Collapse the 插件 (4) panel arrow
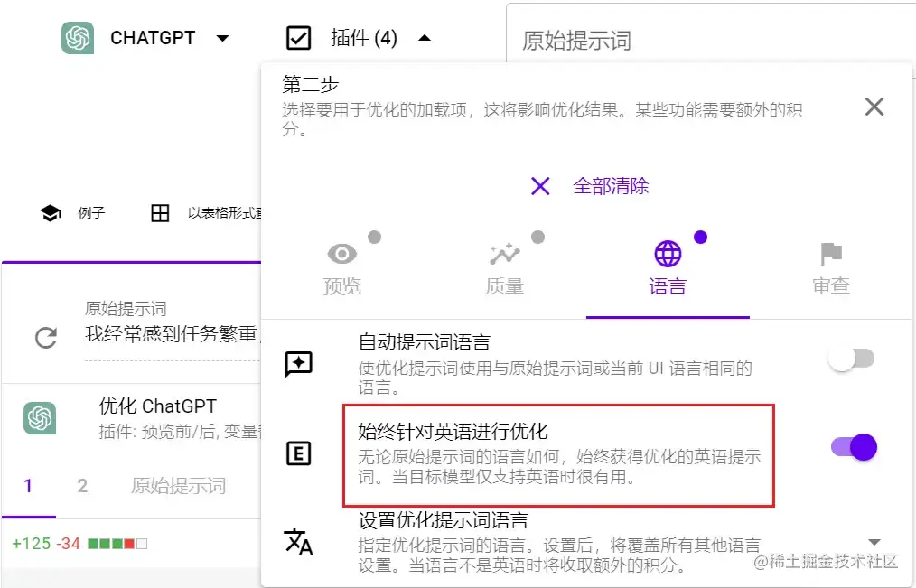The height and width of the screenshot is (588, 916). click(x=425, y=38)
